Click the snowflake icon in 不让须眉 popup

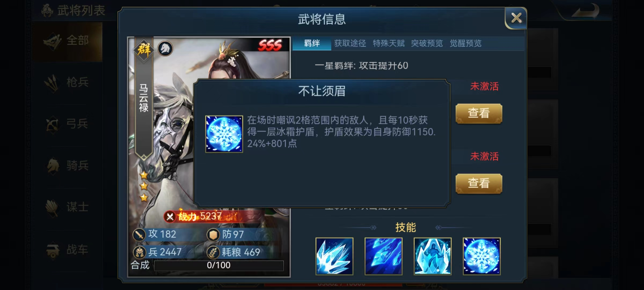click(x=224, y=134)
